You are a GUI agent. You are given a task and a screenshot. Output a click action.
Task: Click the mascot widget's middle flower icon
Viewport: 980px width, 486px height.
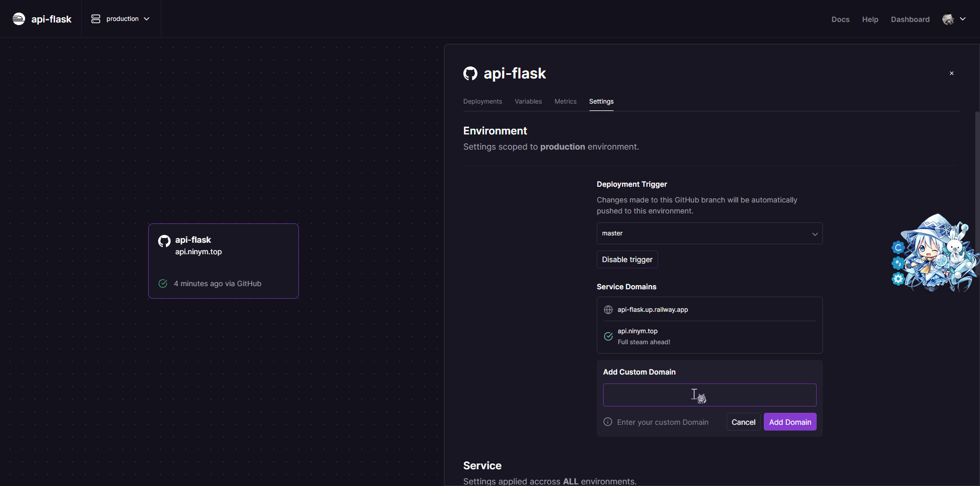click(x=898, y=263)
